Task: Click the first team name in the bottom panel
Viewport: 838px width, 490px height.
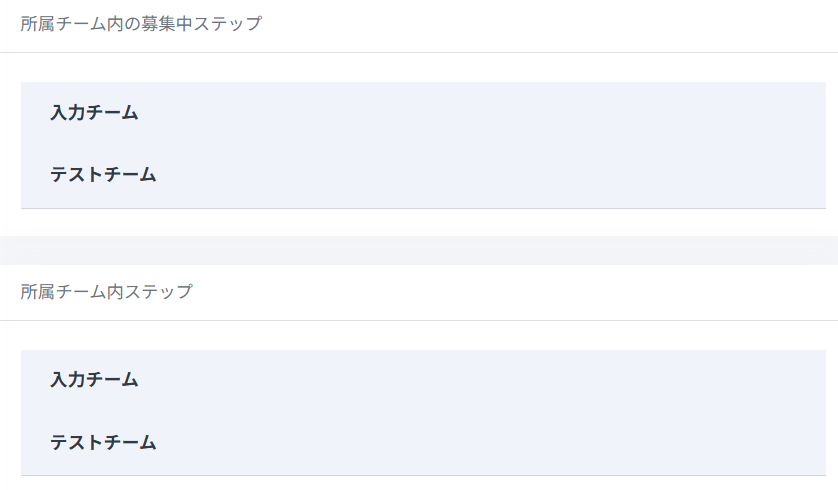Action: [x=95, y=380]
